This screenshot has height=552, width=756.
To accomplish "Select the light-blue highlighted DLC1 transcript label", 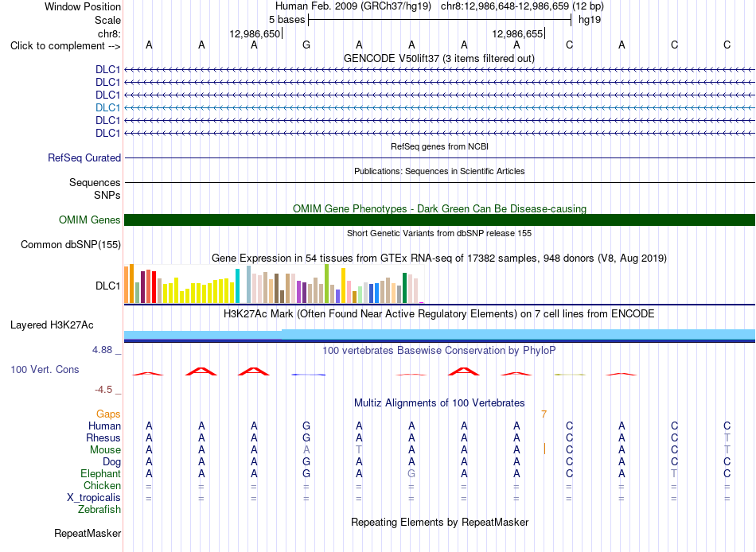I will point(107,107).
